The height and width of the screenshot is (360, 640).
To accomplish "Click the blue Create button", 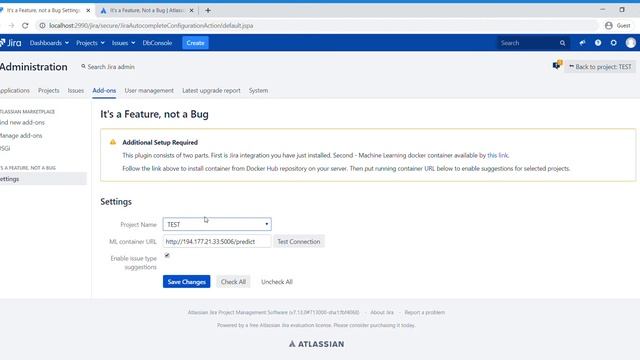I will pyautogui.click(x=195, y=43).
